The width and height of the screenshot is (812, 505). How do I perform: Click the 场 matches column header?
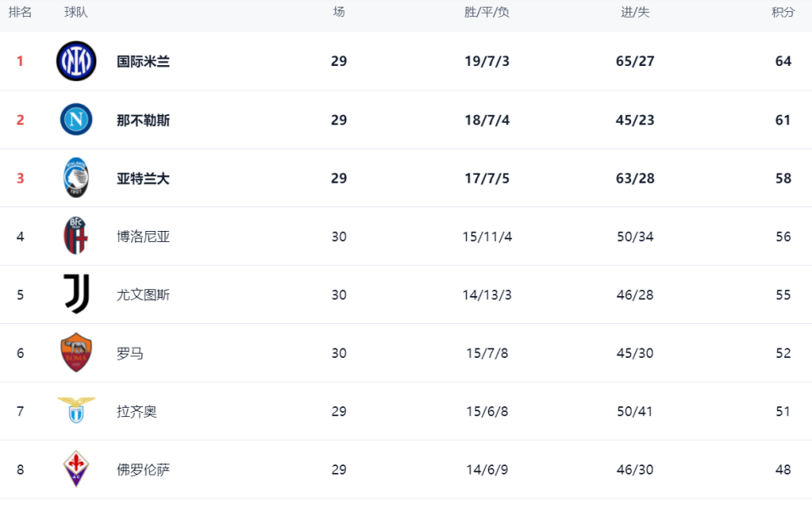338,12
